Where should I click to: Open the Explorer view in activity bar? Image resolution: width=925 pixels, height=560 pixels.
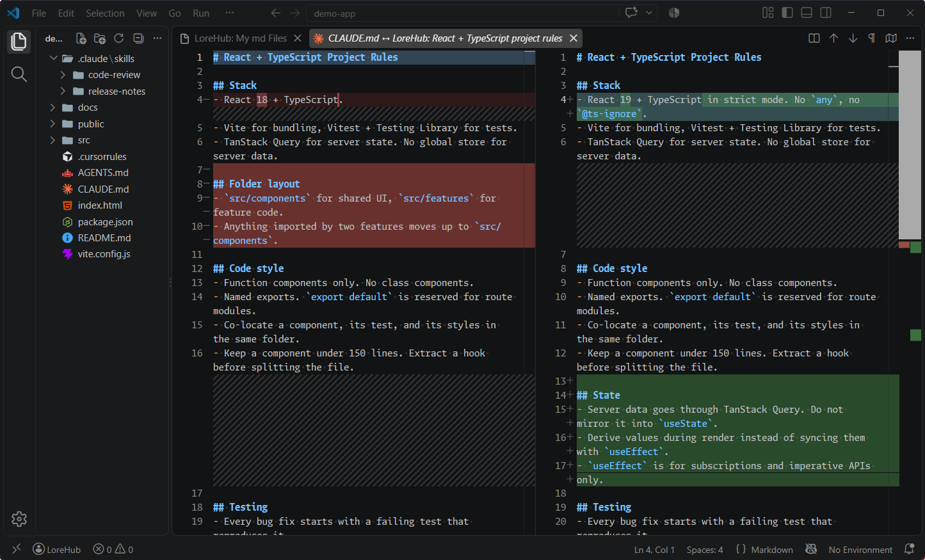tap(19, 42)
